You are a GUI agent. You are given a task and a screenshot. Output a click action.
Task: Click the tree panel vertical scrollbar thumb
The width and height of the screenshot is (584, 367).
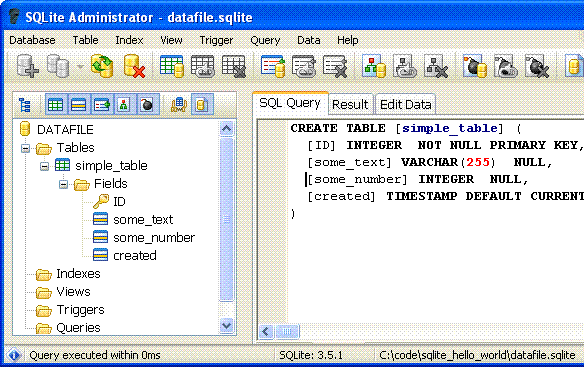click(226, 219)
